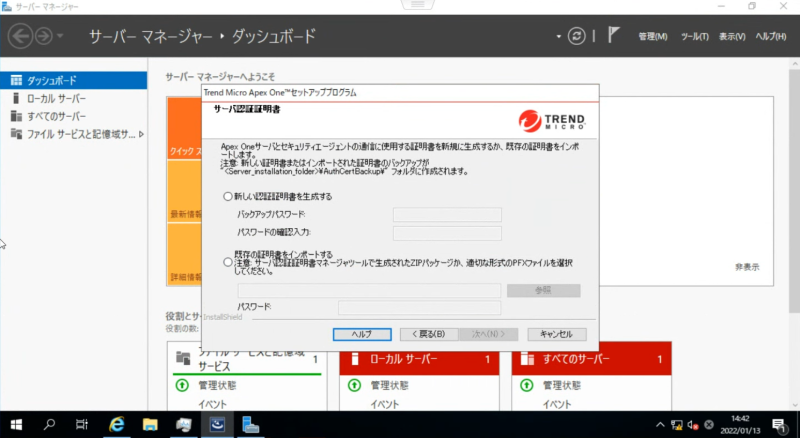Screen dimensions: 800x438
Task: Open the 管理(M) menu
Action: coord(653,37)
